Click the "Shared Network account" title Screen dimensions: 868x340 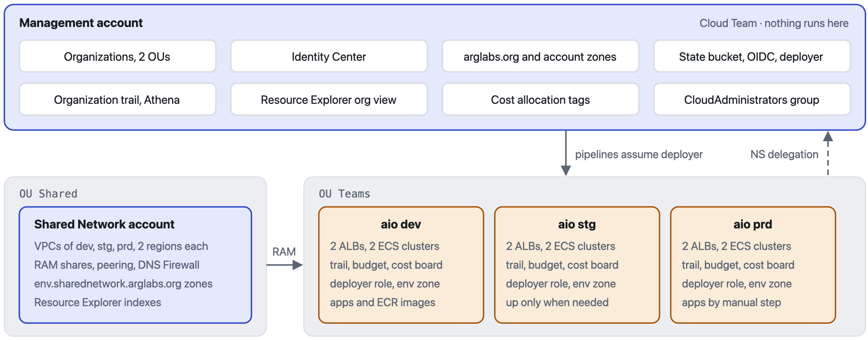(x=104, y=224)
